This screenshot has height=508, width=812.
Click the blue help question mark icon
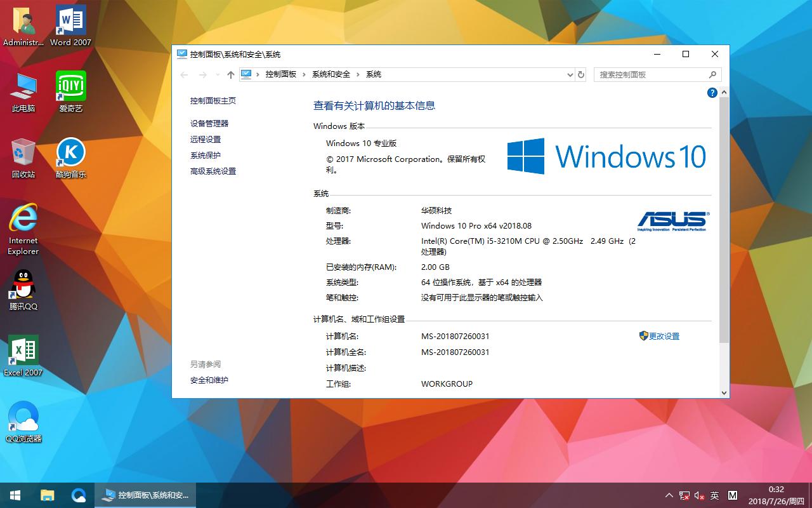coord(711,92)
